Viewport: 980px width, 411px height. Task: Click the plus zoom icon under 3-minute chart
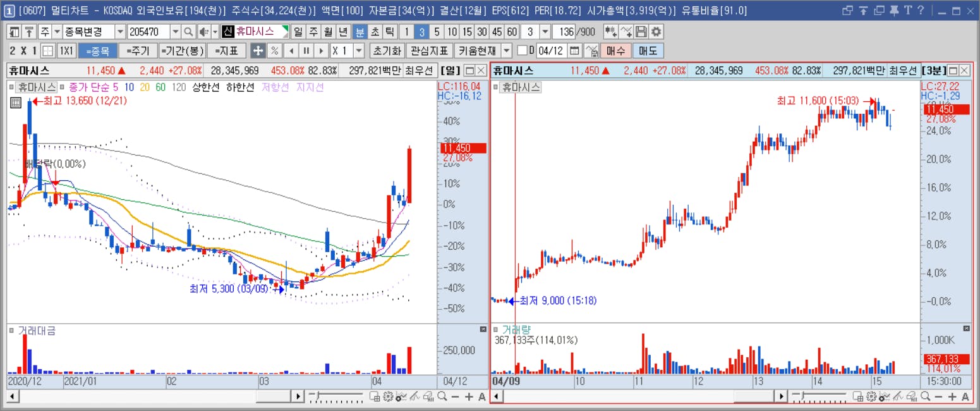[952, 396]
